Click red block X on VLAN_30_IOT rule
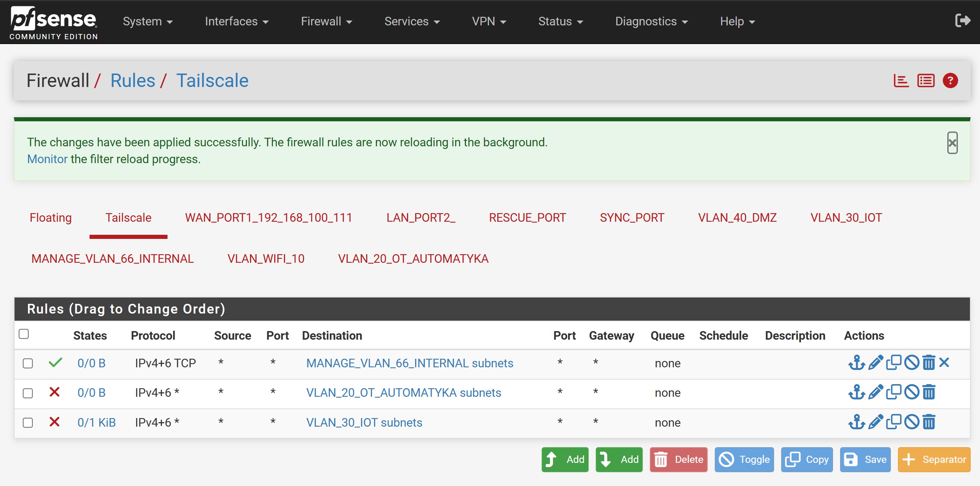 pos(54,422)
